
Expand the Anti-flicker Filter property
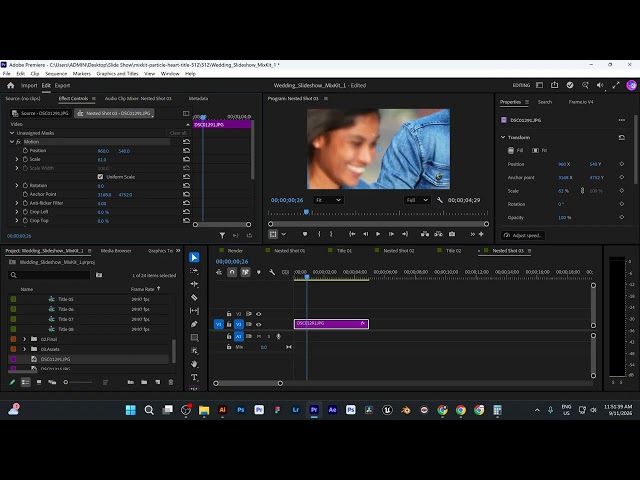click(x=17, y=203)
